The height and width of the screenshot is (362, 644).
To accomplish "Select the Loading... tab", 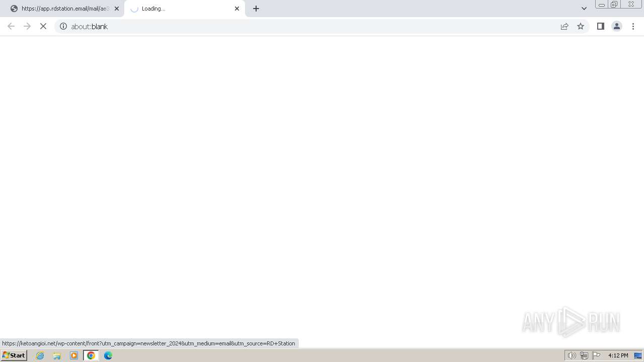I will (x=184, y=9).
